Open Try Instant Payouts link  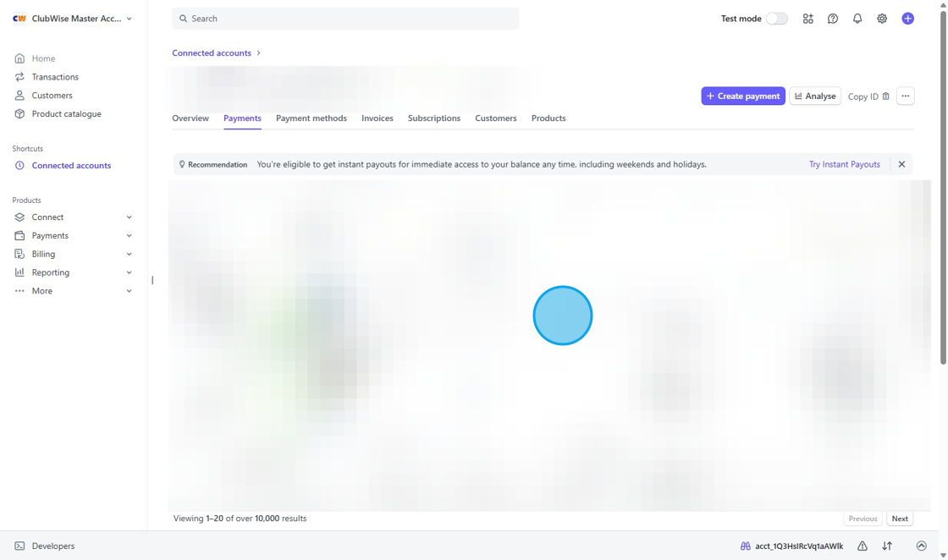point(844,164)
